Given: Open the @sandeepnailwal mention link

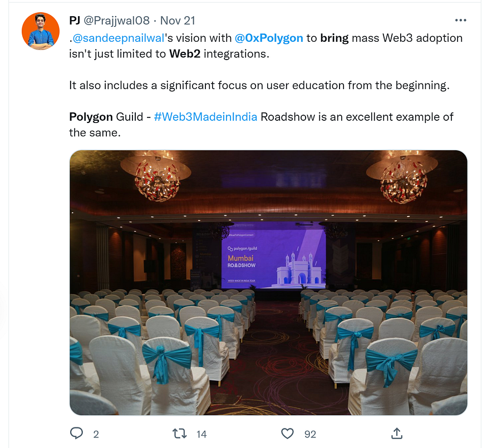Looking at the screenshot, I should click(x=118, y=38).
